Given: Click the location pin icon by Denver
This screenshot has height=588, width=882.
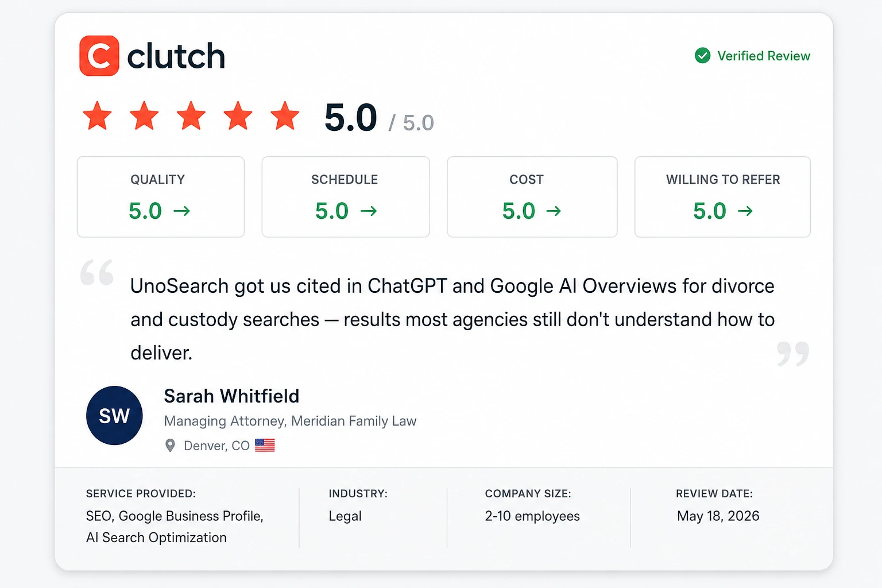Looking at the screenshot, I should pyautogui.click(x=170, y=446).
